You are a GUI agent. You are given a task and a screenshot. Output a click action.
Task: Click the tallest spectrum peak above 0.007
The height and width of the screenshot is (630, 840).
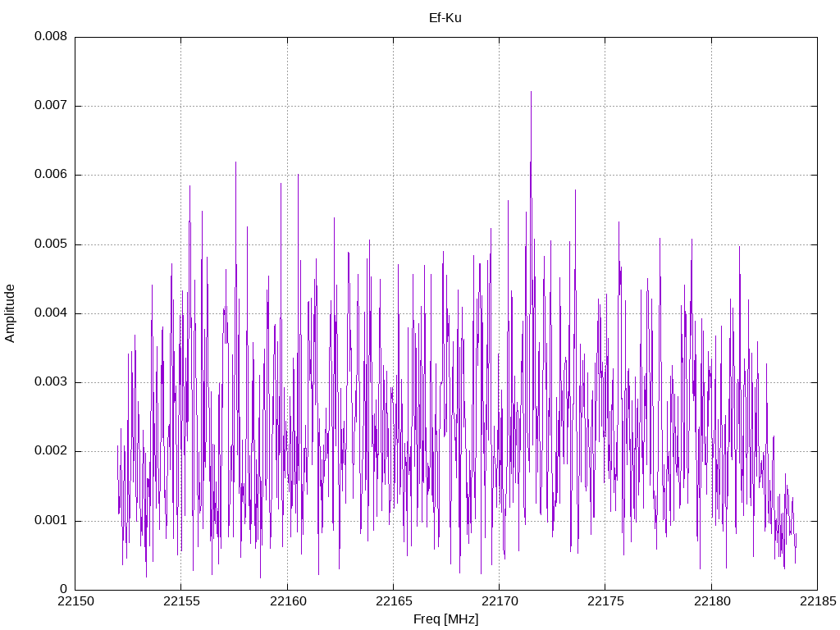click(x=531, y=92)
